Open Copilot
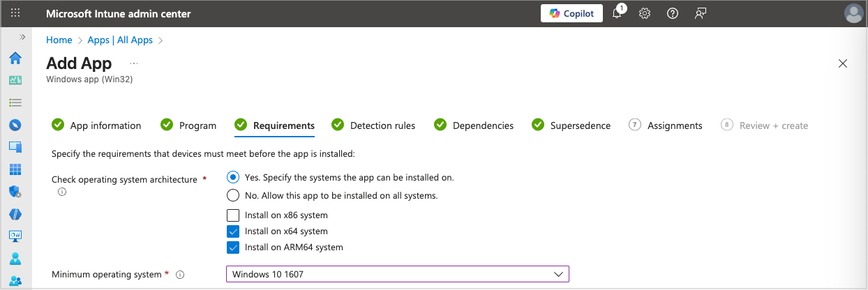868x290 pixels. pyautogui.click(x=571, y=13)
